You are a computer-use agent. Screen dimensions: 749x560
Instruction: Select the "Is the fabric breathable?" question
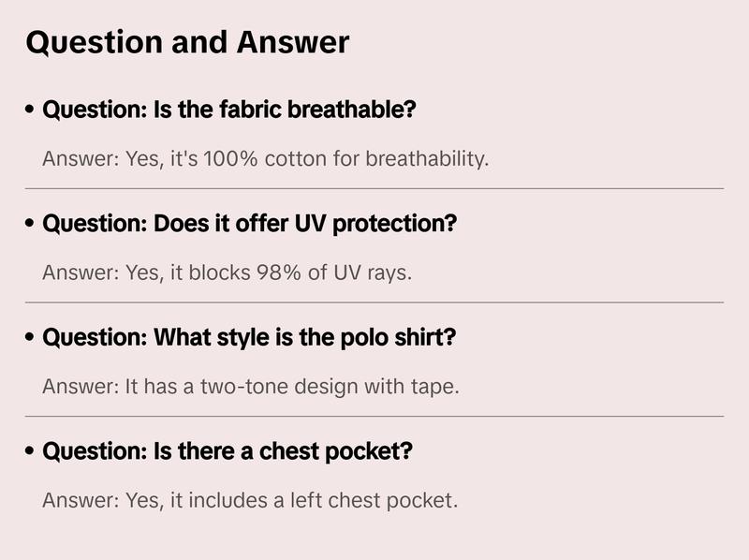(229, 110)
